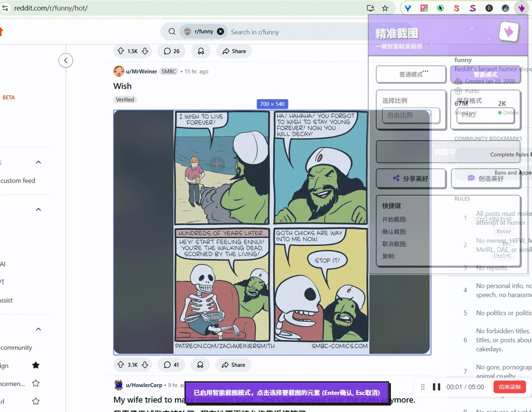
Task: Upvote the Wish post showing 3.1K
Action: click(121, 365)
